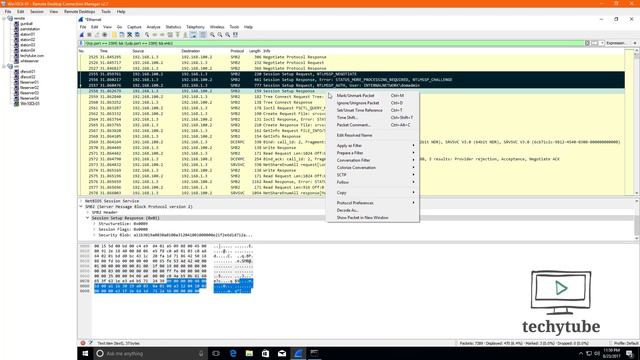Screen dimensions: 640x360
Task: Jump to the last packet icon
Action: [185, 35]
